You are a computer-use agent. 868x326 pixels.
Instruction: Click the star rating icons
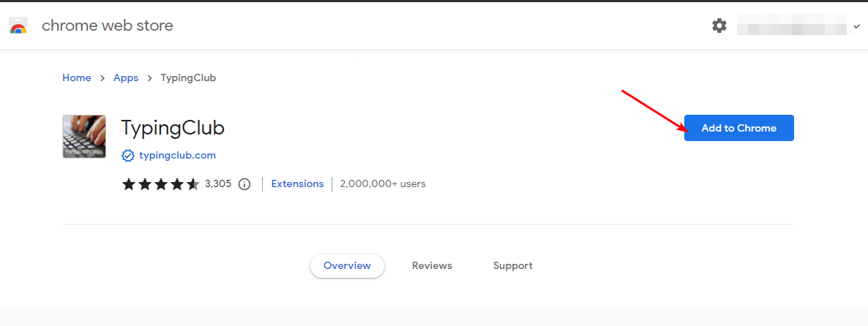coord(160,184)
